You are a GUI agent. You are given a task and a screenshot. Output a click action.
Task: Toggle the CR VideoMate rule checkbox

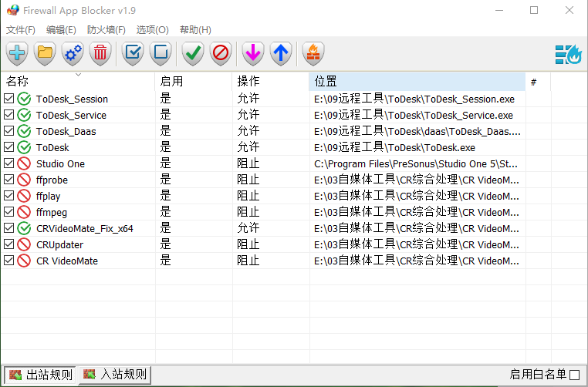click(9, 260)
